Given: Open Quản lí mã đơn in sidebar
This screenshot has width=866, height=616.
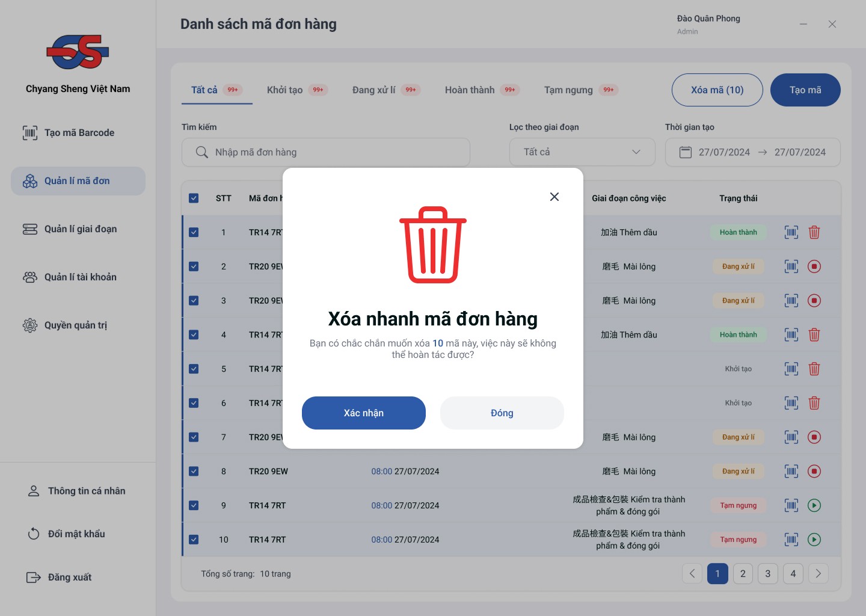Looking at the screenshot, I should (x=78, y=181).
